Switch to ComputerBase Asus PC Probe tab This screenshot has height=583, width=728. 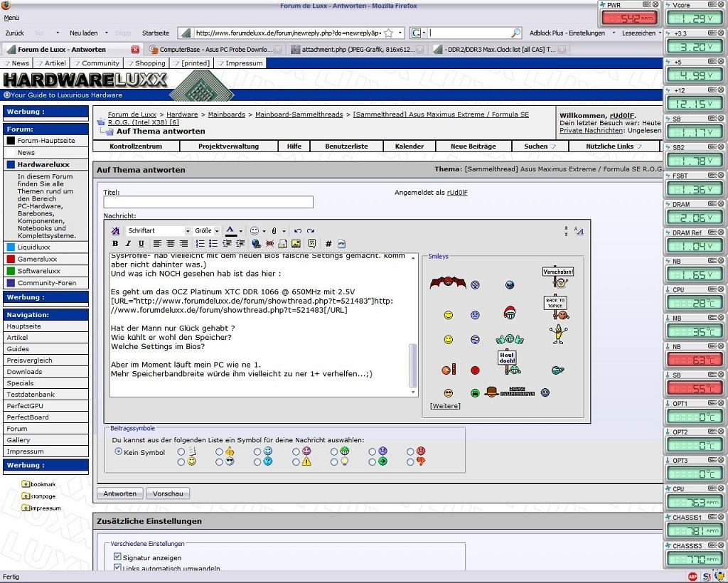pyautogui.click(x=215, y=49)
